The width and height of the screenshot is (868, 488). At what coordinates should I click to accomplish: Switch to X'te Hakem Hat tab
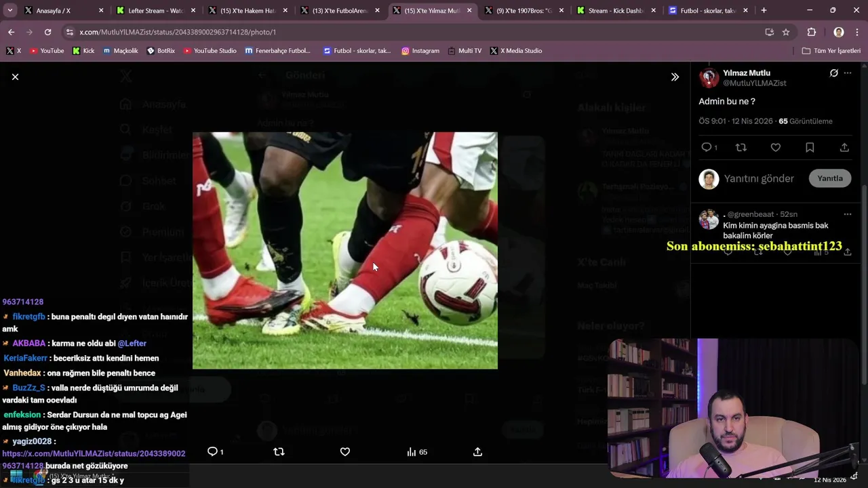click(x=245, y=11)
